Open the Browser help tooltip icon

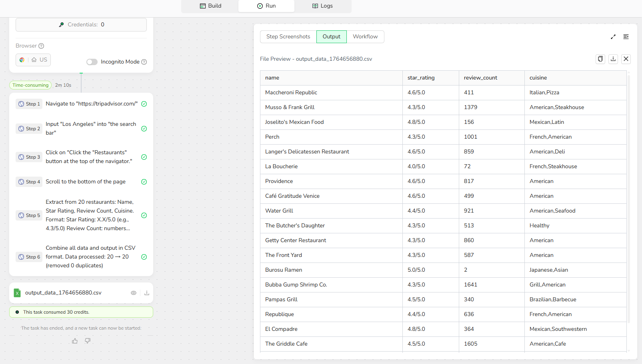(41, 46)
